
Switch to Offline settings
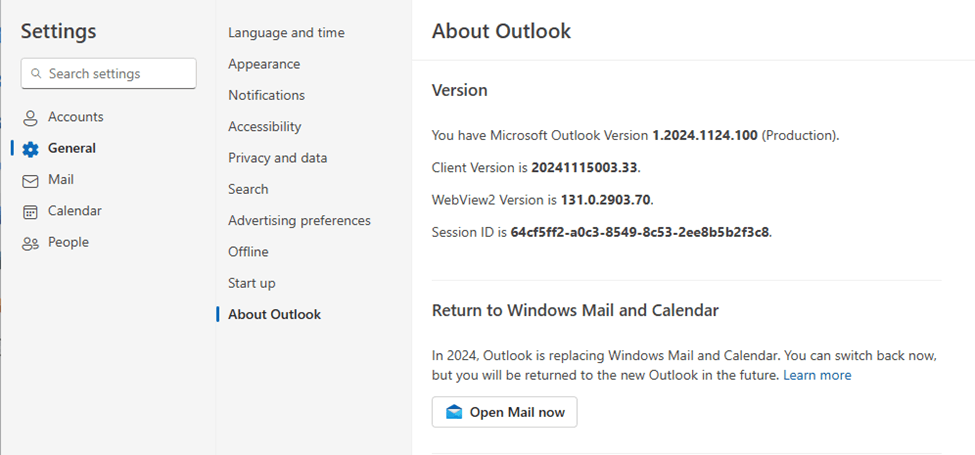[x=248, y=252]
